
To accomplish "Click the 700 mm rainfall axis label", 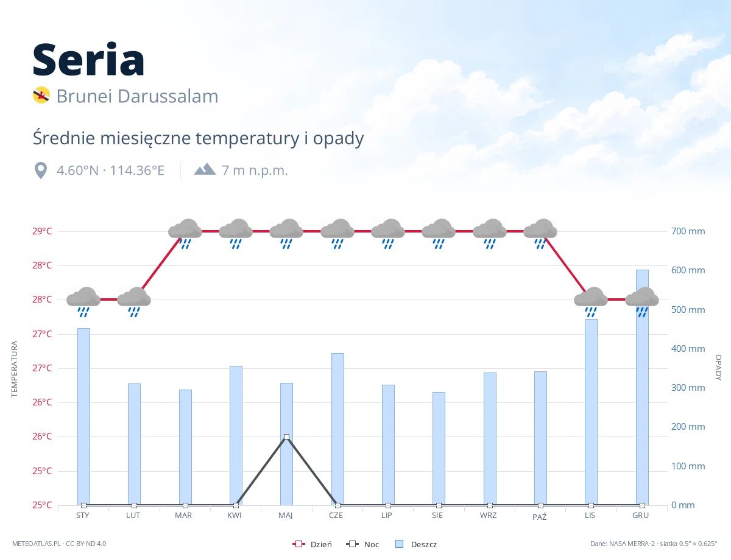I will coord(689,231).
